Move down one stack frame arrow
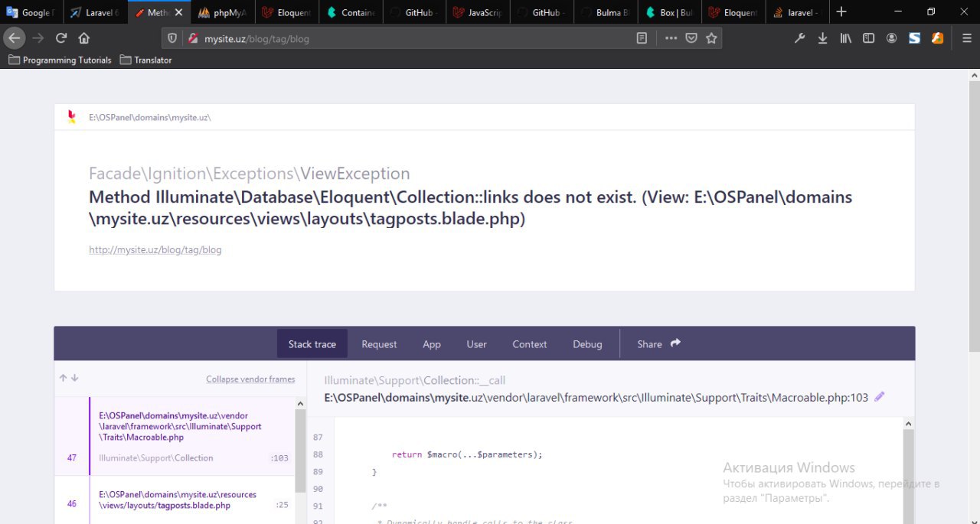This screenshot has height=524, width=980. click(x=74, y=378)
